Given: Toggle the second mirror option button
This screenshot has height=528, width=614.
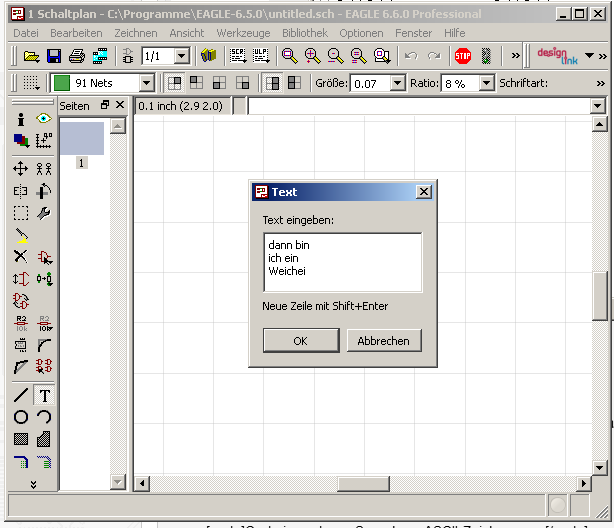Looking at the screenshot, I should 294,83.
